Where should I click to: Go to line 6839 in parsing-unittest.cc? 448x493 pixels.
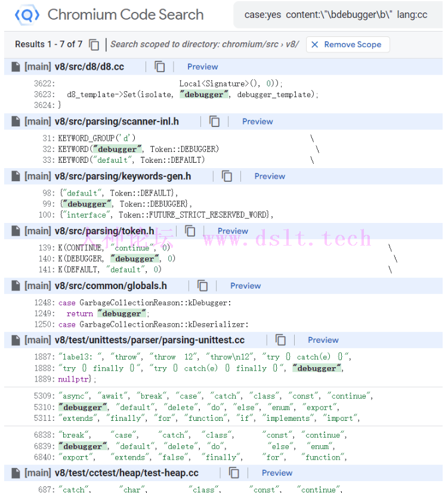coord(44,446)
